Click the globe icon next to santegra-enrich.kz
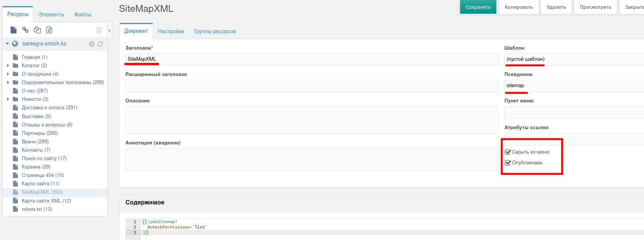Image resolution: width=644 pixels, height=240 pixels. tap(15, 44)
